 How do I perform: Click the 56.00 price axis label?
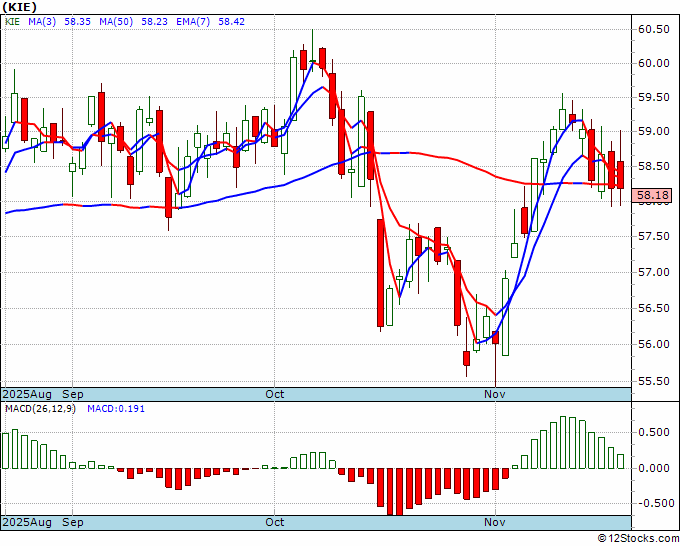[x=654, y=344]
